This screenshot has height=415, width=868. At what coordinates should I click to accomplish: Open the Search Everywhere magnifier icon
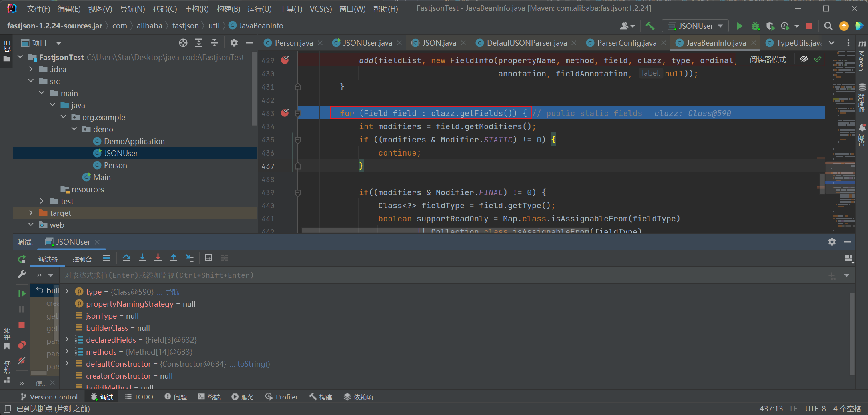[828, 26]
